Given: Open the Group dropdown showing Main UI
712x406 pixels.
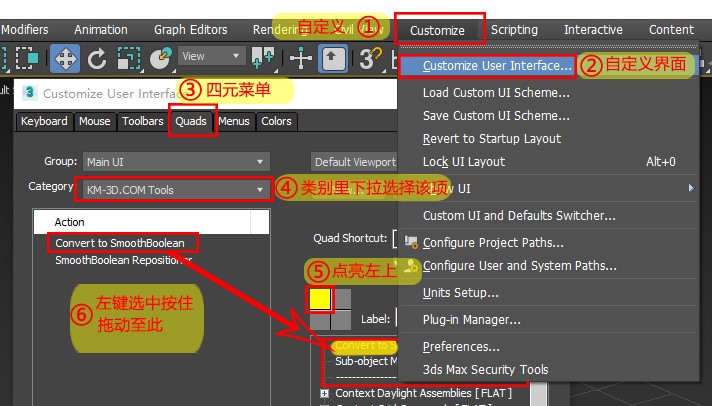Looking at the screenshot, I should 176,161.
